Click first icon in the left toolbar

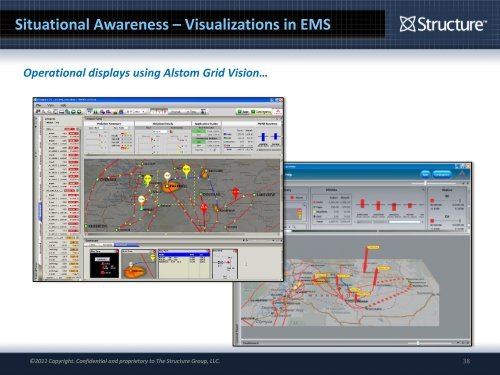click(38, 112)
